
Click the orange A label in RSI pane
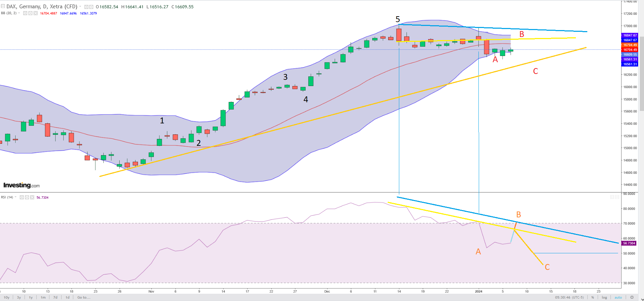[478, 252]
